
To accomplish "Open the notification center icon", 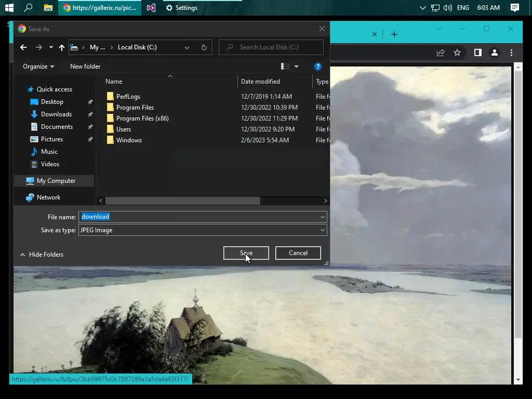I will point(515,7).
